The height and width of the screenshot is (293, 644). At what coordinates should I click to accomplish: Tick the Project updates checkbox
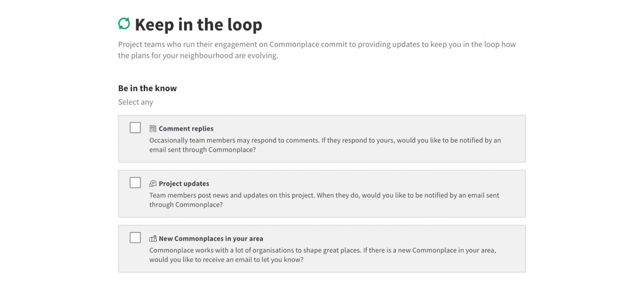[135, 183]
